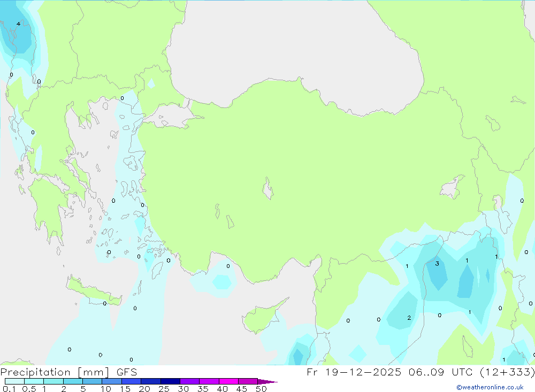Pick the 20–25 mm dark blue swatch
The height and width of the screenshot is (392, 535).
click(x=150, y=381)
